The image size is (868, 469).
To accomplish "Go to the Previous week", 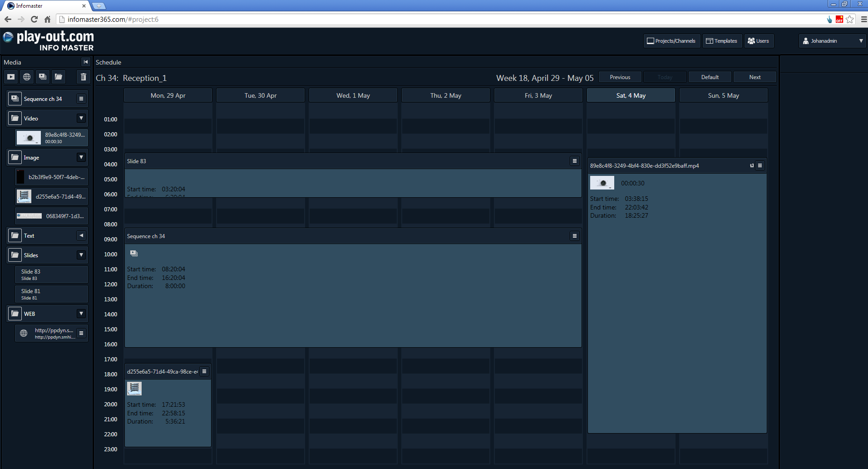I will tap(620, 77).
